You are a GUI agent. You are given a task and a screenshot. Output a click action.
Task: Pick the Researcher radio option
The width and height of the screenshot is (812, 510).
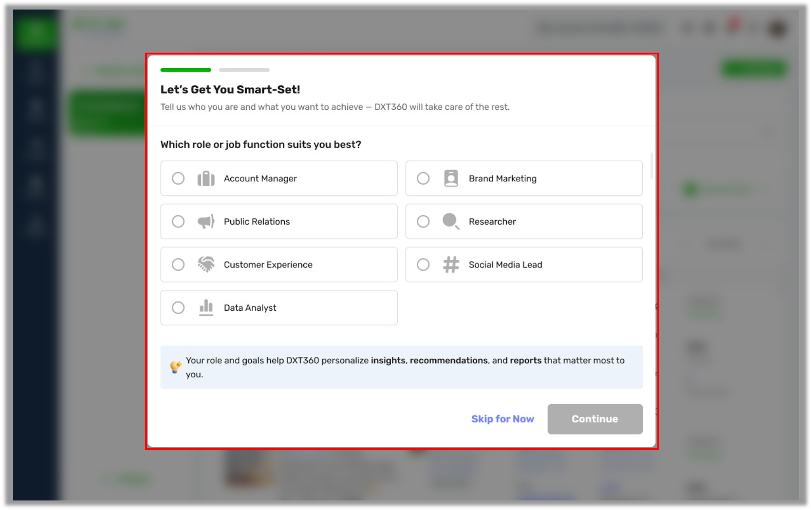[x=423, y=222]
